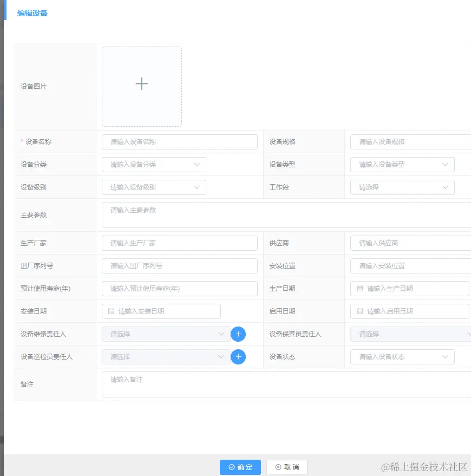Open the 设备分类 dropdown
This screenshot has width=471, height=476.
[154, 165]
